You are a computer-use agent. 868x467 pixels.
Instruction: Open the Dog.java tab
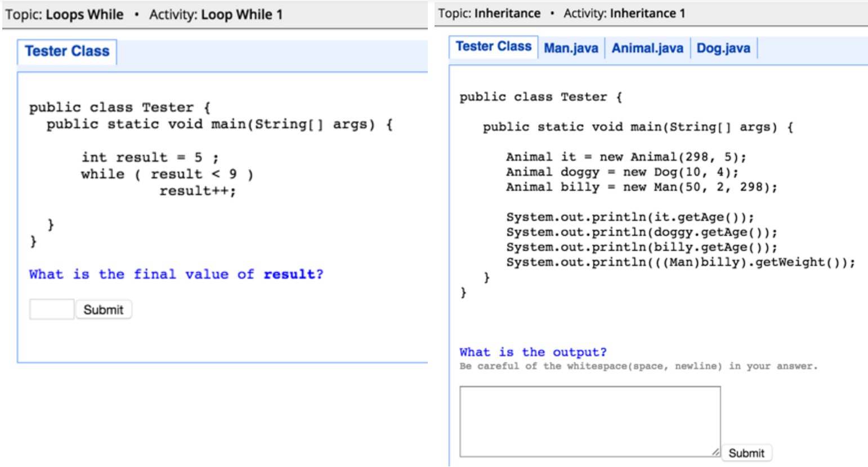[x=723, y=48]
